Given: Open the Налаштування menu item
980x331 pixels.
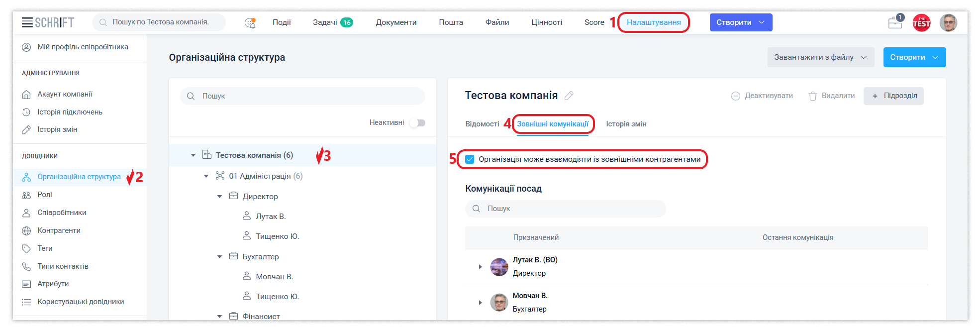Looking at the screenshot, I should tap(653, 22).
